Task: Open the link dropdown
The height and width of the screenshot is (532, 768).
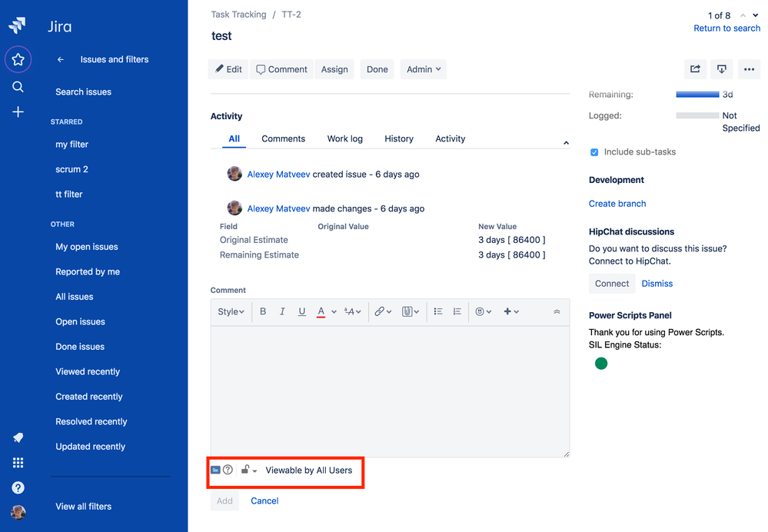Action: click(383, 311)
